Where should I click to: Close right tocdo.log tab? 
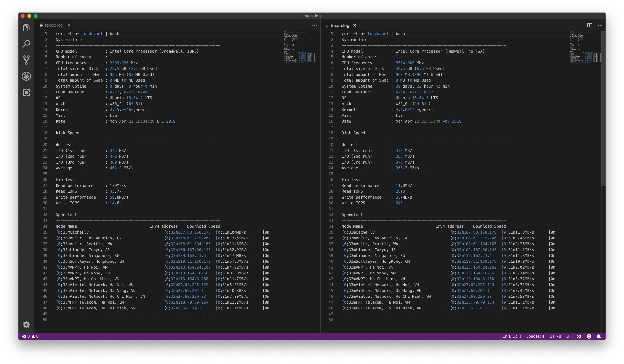pos(355,25)
